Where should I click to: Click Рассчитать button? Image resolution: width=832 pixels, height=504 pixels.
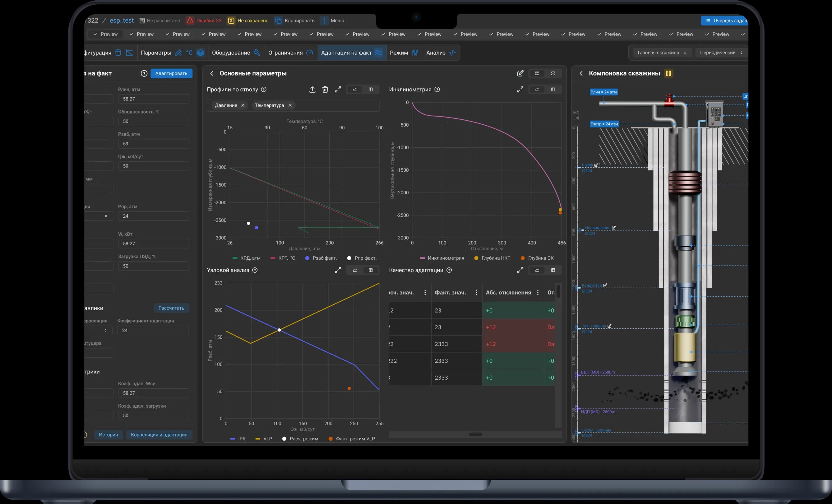172,308
